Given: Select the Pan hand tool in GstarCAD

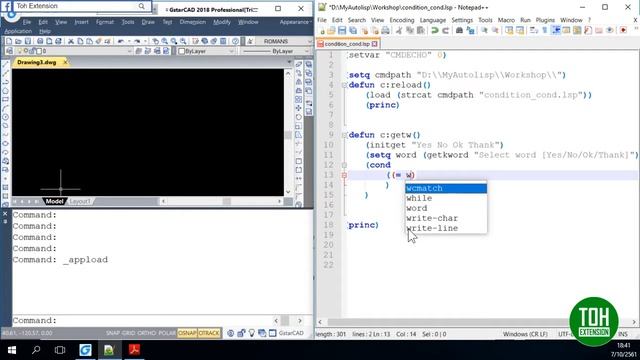Looking at the screenshot, I should pos(155,41).
